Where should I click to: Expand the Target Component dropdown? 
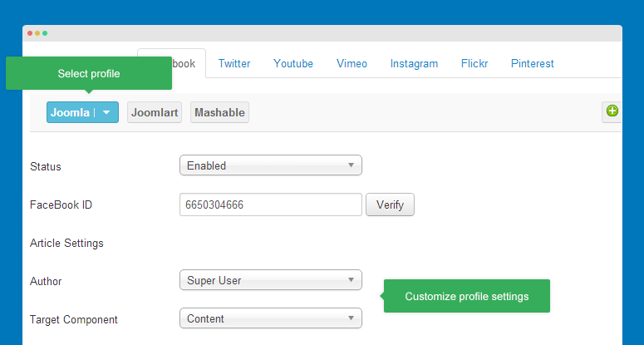(270, 318)
